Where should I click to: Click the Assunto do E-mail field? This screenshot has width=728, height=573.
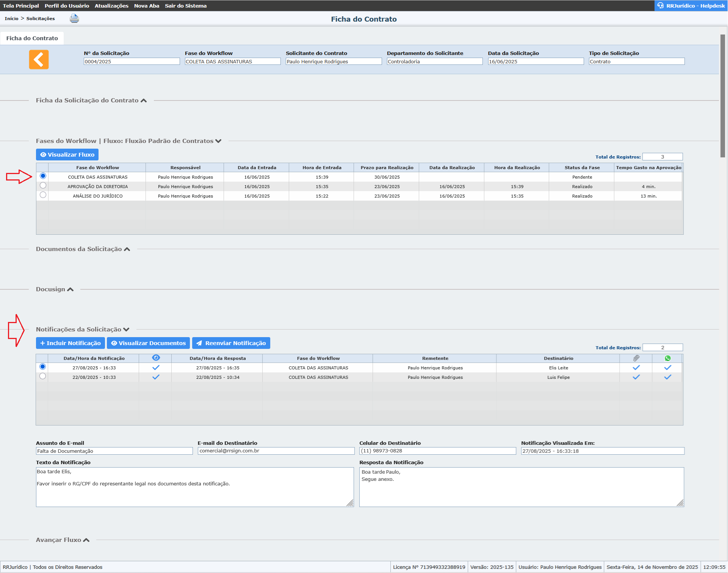[x=114, y=451]
